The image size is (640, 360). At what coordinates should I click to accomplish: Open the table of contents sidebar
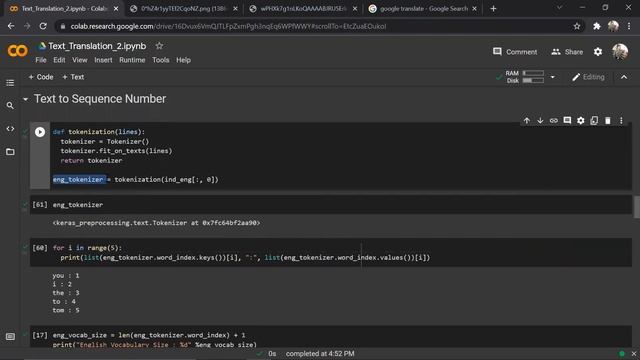(10, 83)
